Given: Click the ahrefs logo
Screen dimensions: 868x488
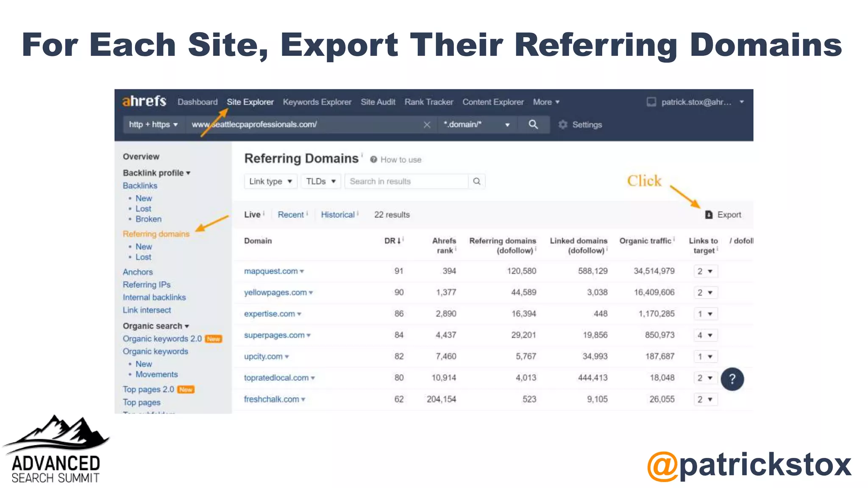Looking at the screenshot, I should pyautogui.click(x=144, y=101).
